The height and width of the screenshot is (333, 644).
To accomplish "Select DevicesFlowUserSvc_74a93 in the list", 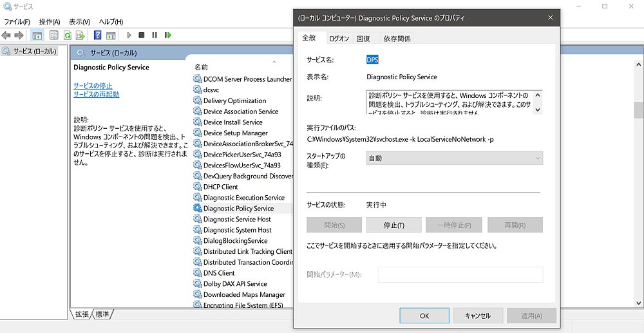I will point(242,165).
